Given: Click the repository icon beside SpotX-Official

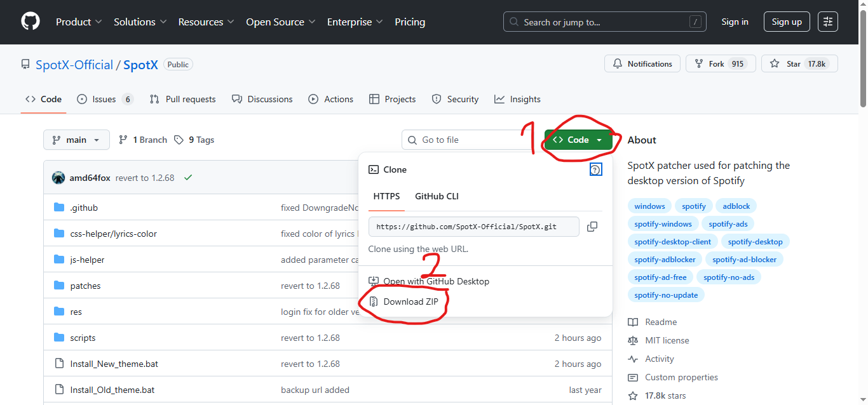Looking at the screenshot, I should tap(25, 65).
